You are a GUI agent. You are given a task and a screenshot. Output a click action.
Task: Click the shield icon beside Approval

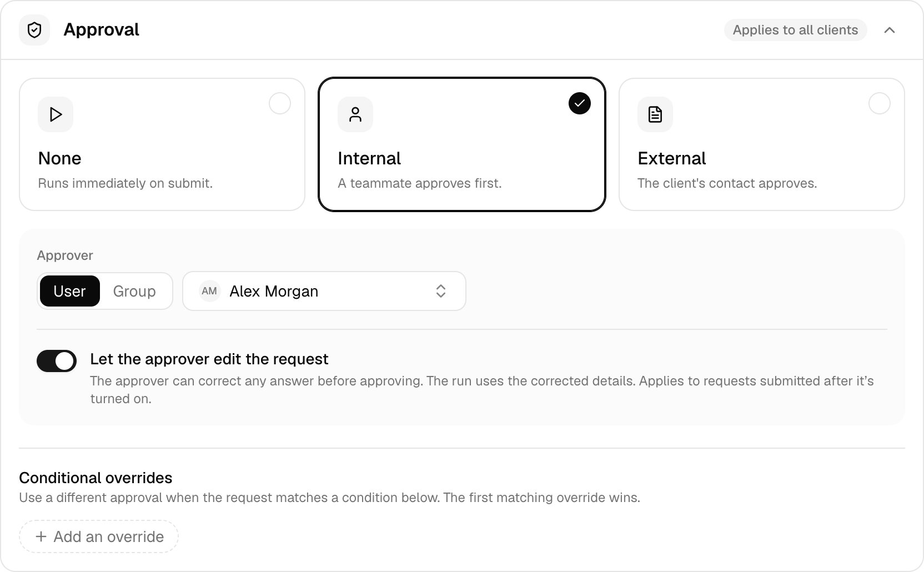pyautogui.click(x=34, y=30)
